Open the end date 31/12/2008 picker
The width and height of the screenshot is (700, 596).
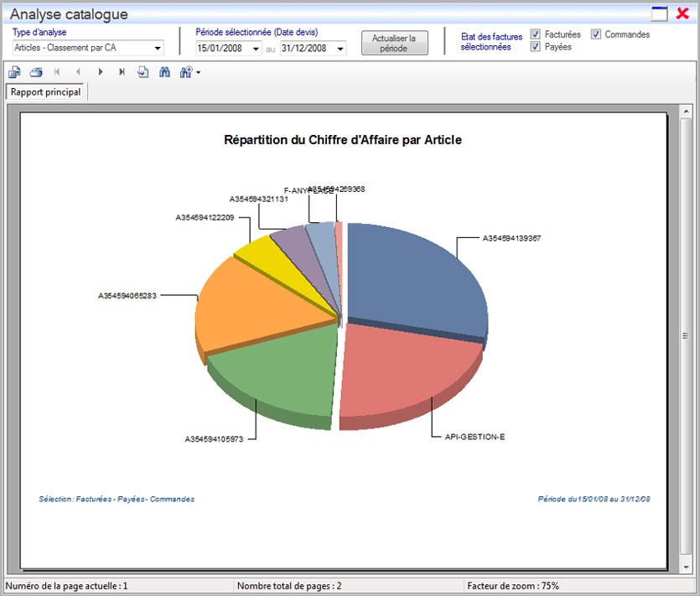[x=340, y=49]
